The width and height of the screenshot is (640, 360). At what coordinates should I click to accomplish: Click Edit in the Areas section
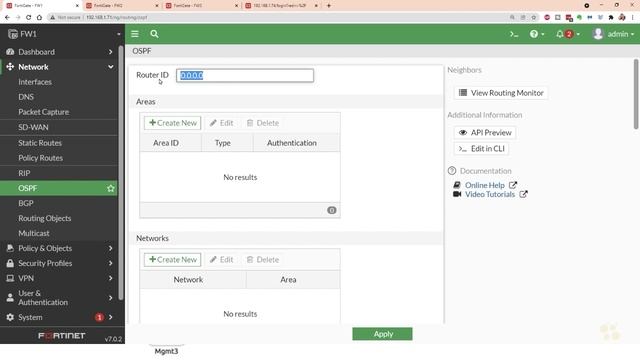pyautogui.click(x=221, y=123)
